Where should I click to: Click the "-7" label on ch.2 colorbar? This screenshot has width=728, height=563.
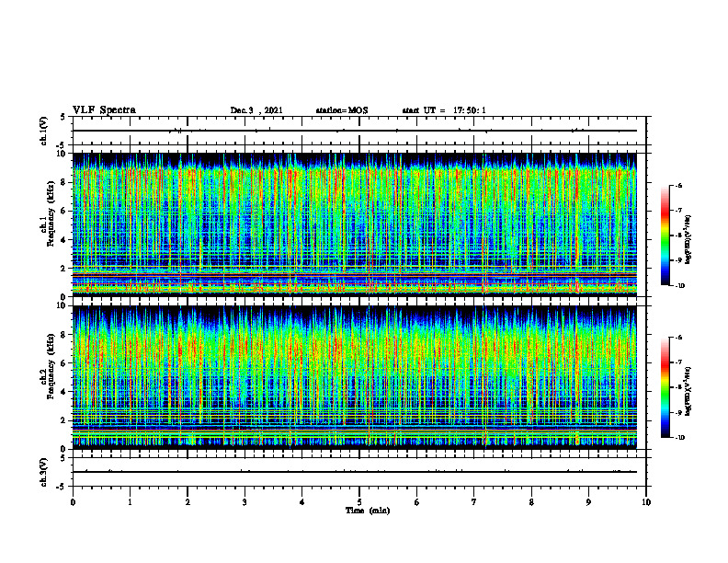click(x=678, y=362)
